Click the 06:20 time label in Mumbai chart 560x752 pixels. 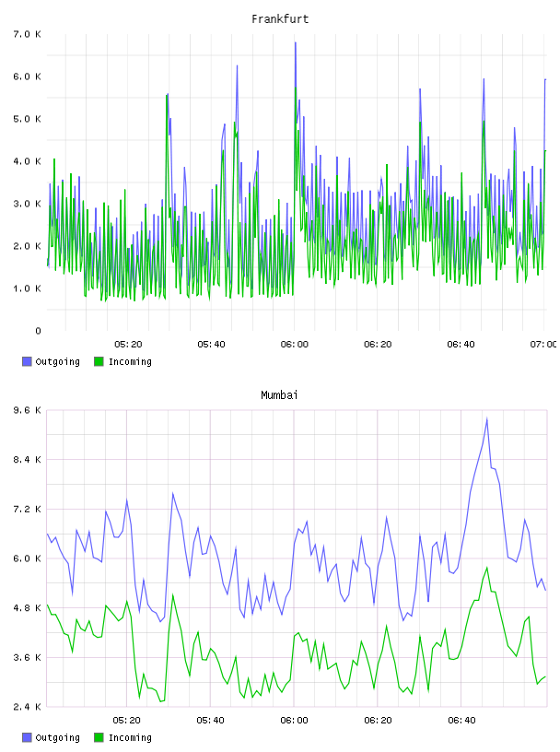[x=378, y=721]
